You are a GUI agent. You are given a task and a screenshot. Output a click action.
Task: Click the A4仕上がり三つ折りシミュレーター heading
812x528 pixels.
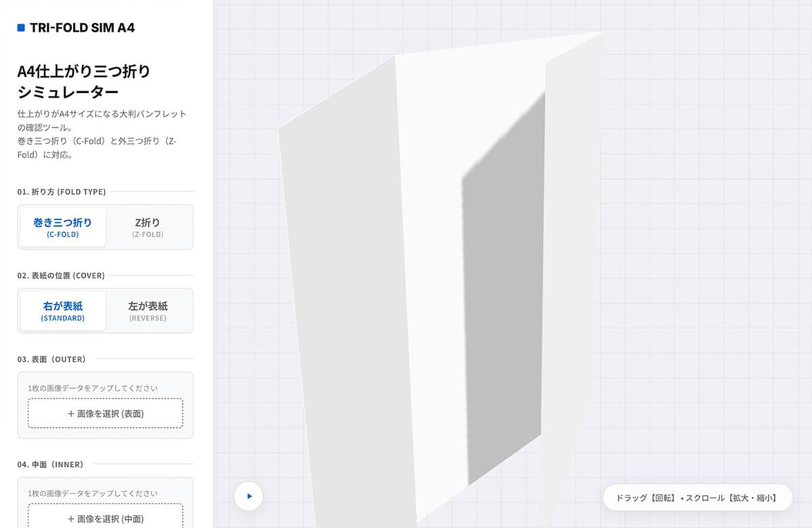pos(84,81)
